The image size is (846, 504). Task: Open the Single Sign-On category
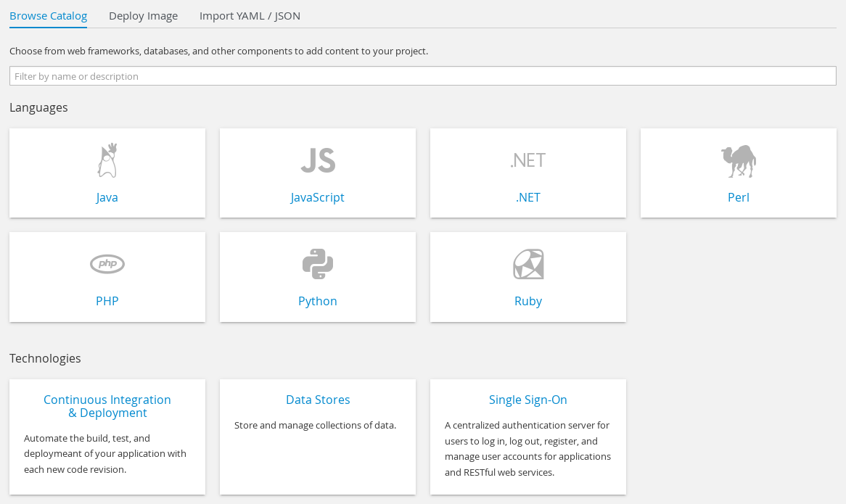(x=527, y=400)
